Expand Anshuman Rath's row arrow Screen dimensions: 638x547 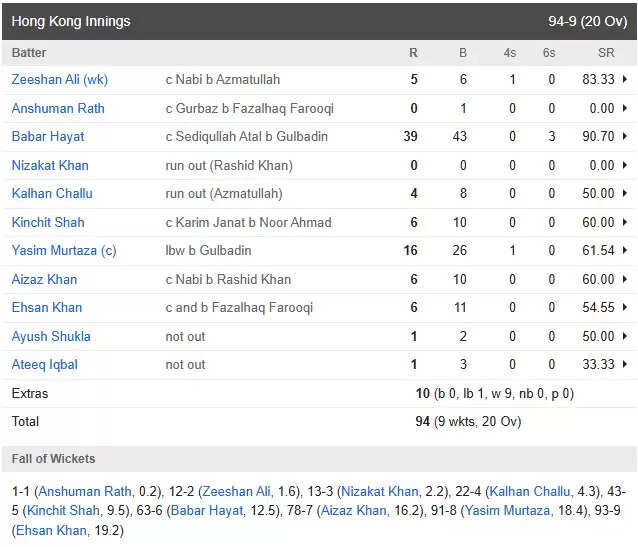pyautogui.click(x=625, y=108)
